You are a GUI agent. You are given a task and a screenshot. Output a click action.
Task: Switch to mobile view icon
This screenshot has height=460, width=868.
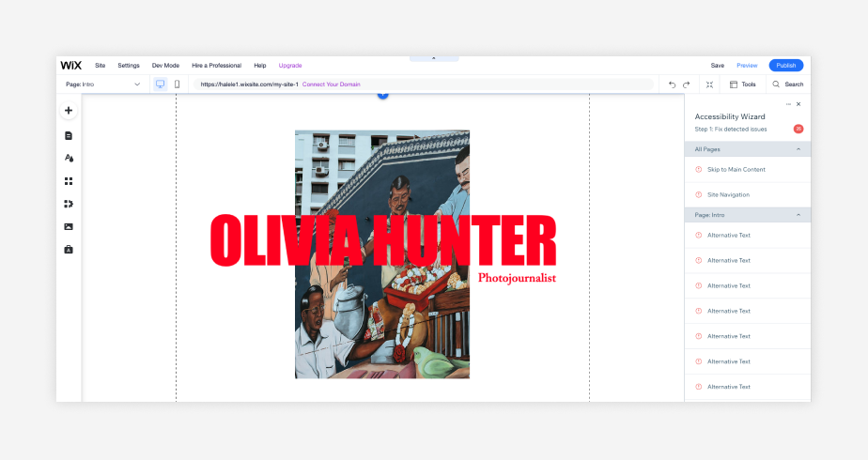[178, 84]
